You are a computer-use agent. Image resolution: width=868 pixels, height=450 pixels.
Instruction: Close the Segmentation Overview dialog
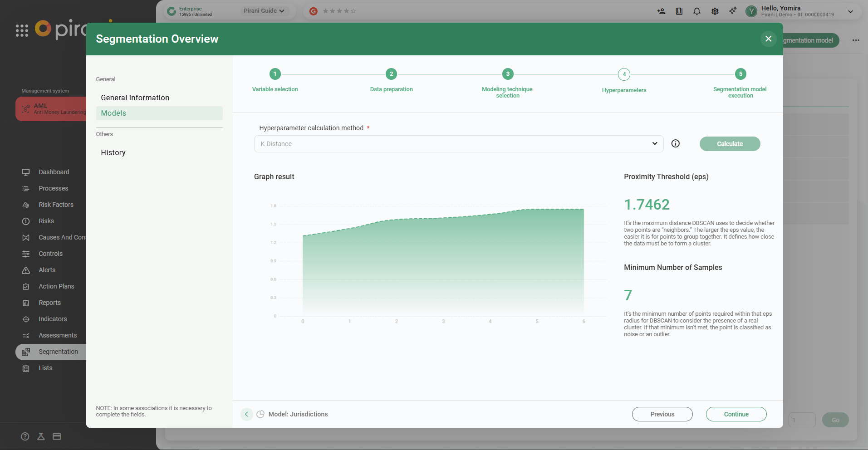(768, 39)
